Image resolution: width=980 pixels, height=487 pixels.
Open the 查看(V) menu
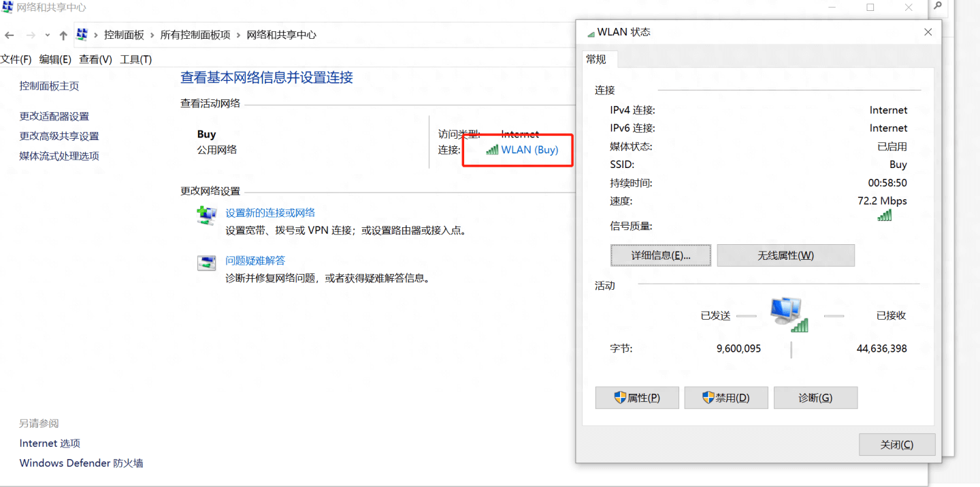pyautogui.click(x=95, y=59)
